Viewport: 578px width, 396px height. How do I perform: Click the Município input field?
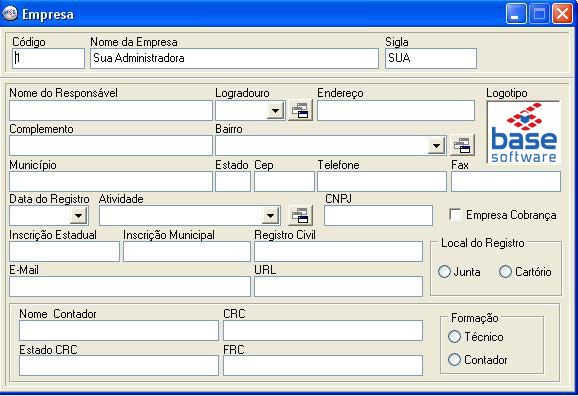tap(111, 181)
